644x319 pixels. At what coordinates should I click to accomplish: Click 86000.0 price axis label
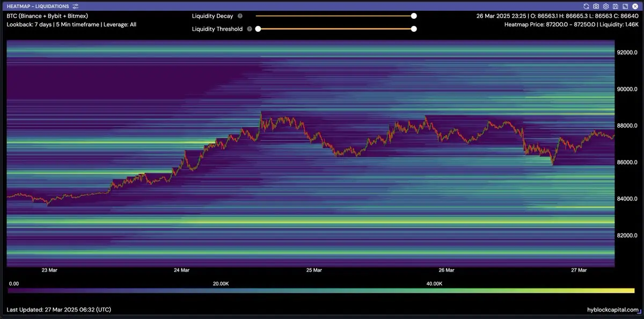click(x=627, y=162)
